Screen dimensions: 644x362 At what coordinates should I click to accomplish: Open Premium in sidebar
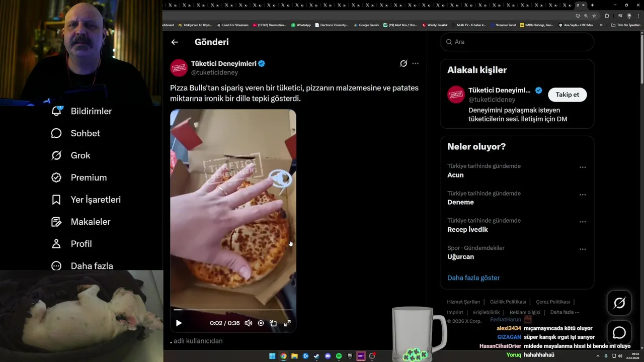[79, 177]
